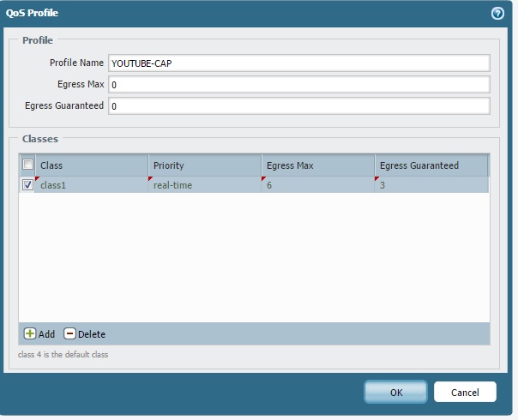This screenshot has width=518, height=420.
Task: Click the Priority column header
Action: (204, 165)
